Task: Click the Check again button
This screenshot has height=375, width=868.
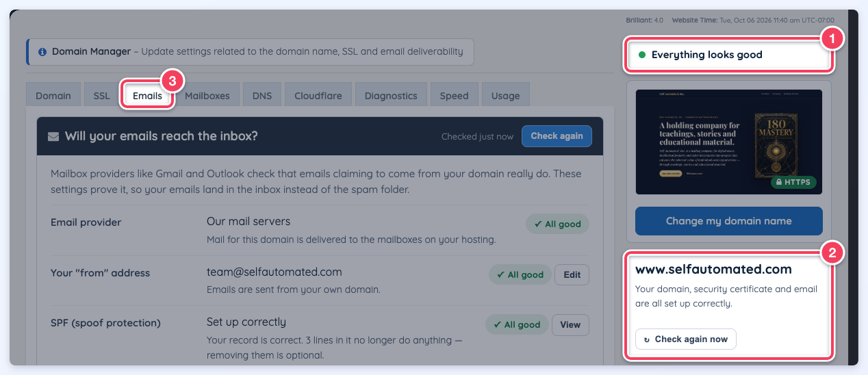Action: point(557,136)
